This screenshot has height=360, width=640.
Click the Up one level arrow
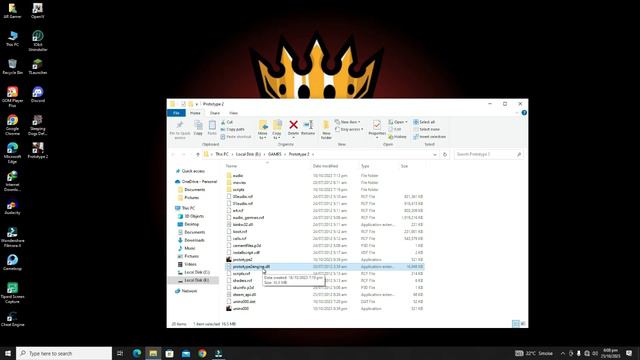[x=198, y=155]
